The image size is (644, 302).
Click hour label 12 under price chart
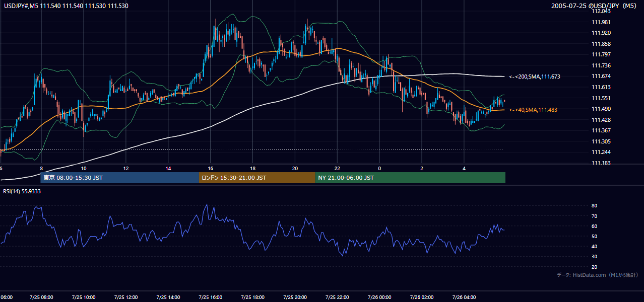click(x=125, y=168)
